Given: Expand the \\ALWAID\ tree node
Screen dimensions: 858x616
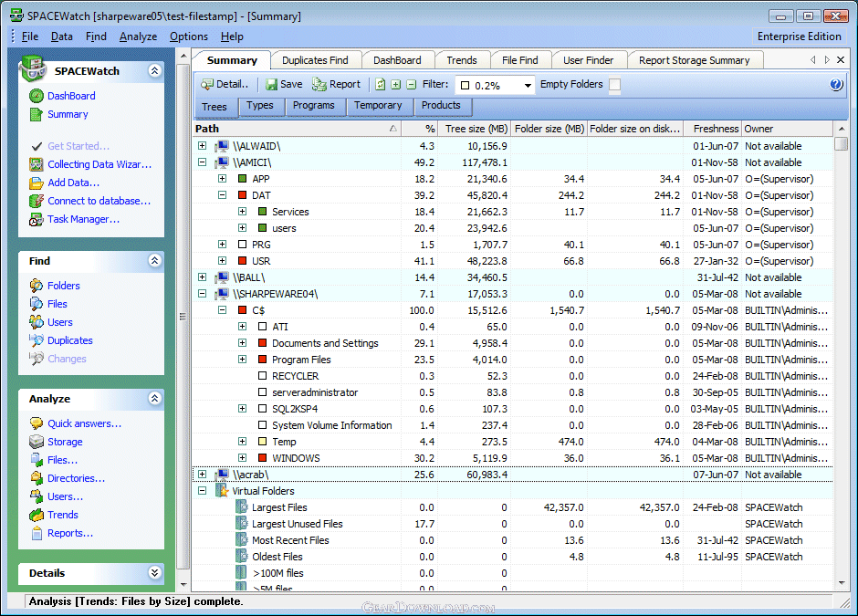Looking at the screenshot, I should pyautogui.click(x=203, y=146).
